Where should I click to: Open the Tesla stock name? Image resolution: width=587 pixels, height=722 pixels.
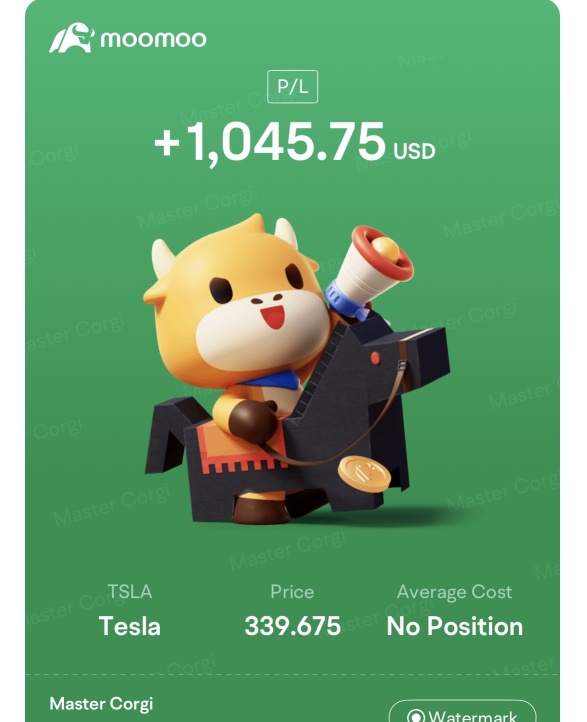point(129,626)
